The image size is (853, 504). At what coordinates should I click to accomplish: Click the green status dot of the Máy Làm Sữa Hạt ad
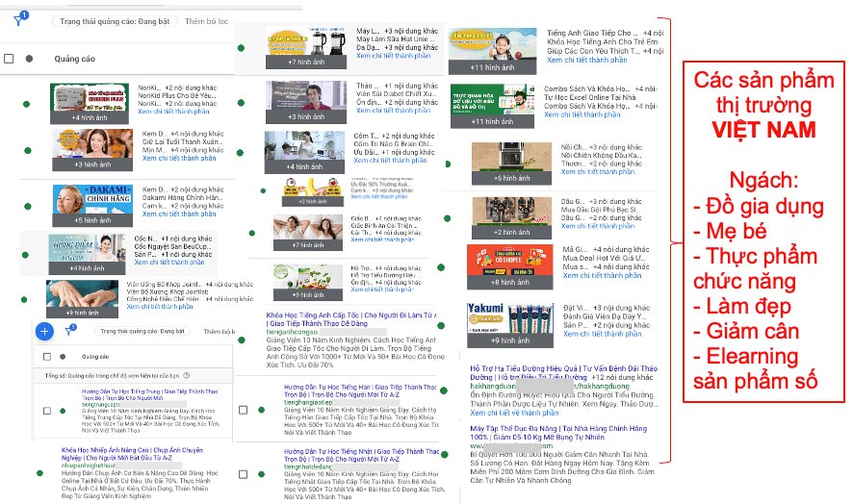[x=241, y=48]
